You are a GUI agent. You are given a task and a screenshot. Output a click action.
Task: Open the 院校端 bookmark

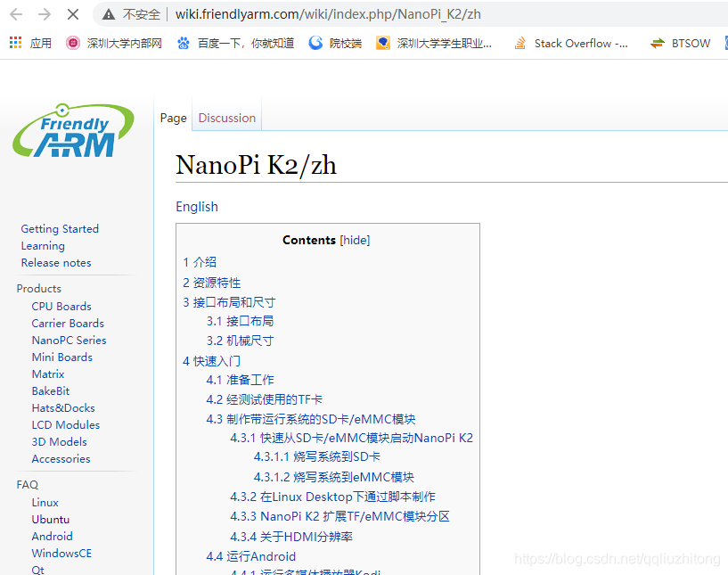pos(335,43)
